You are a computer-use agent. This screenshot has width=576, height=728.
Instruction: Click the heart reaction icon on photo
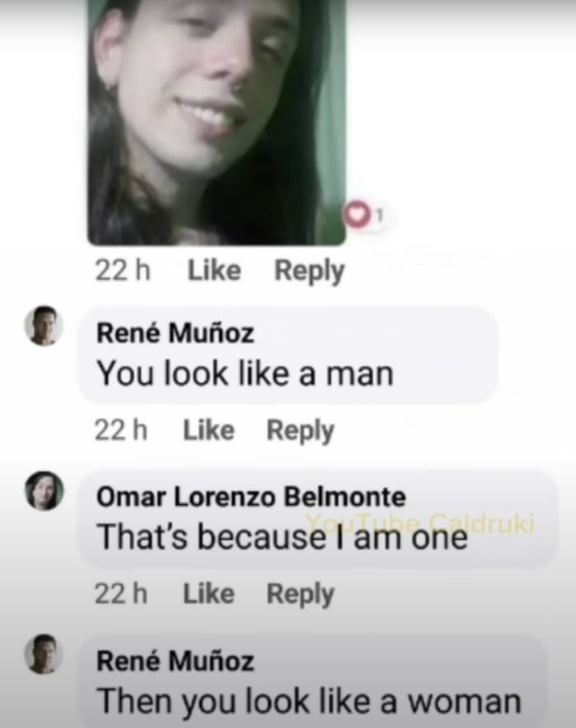click(357, 214)
